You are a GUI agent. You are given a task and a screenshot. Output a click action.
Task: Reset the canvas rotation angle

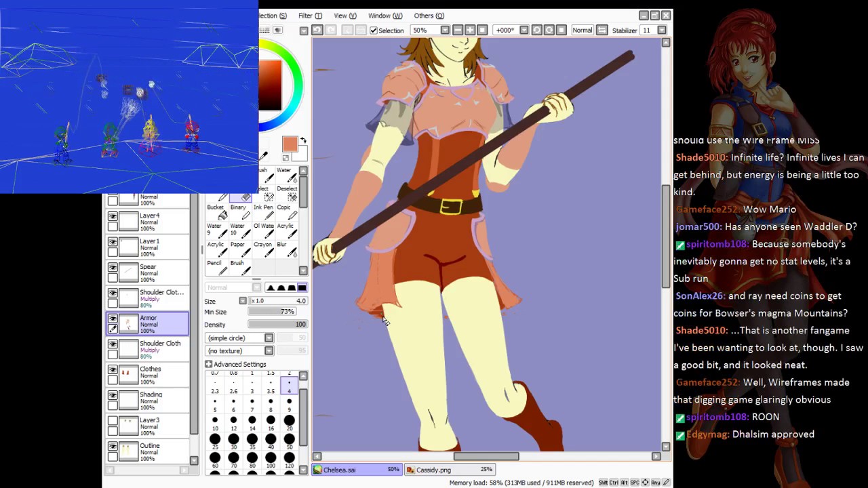[x=561, y=30]
